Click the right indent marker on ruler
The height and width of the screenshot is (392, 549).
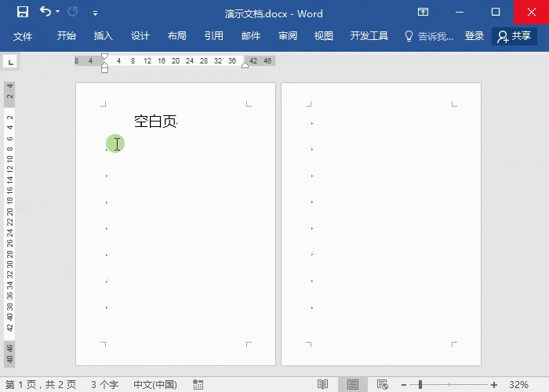tap(245, 65)
